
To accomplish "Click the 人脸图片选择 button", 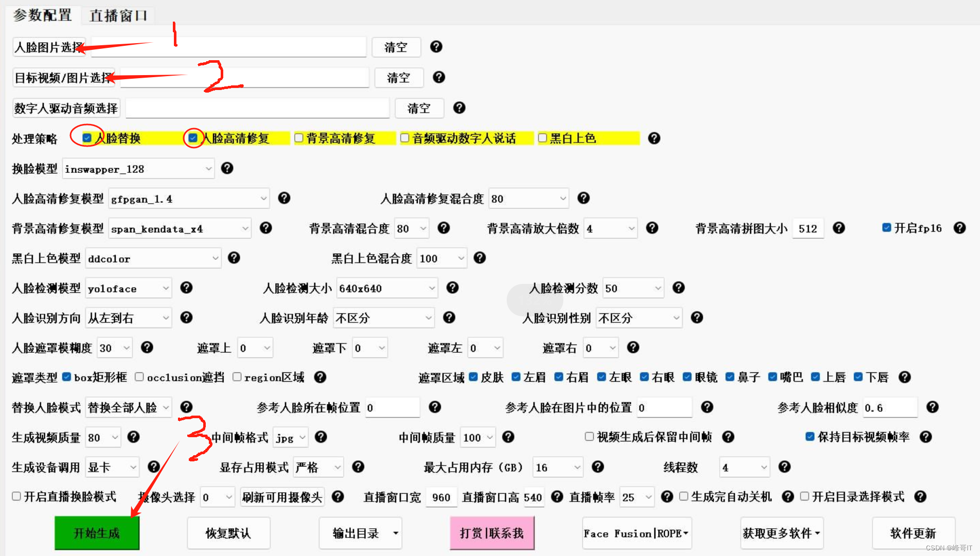I will coord(49,47).
